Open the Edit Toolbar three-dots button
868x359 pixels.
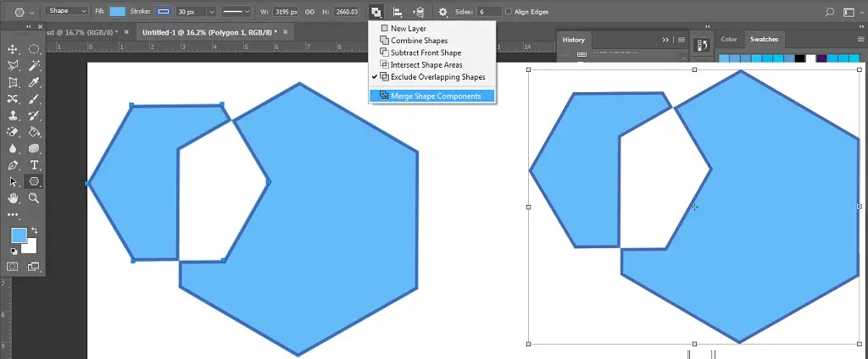coord(13,214)
